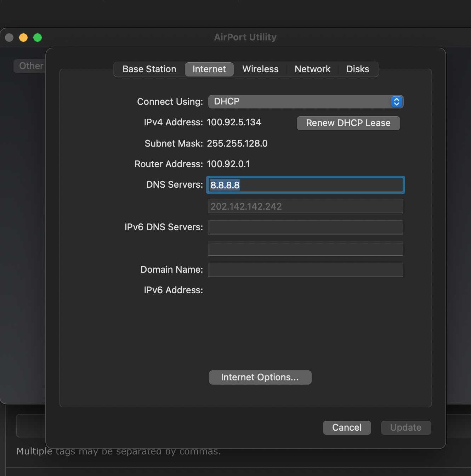Click the IPv6 Address label

[x=174, y=290]
